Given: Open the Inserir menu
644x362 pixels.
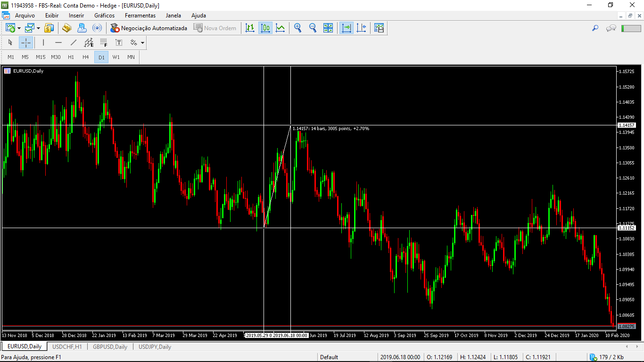Looking at the screenshot, I should (76, 16).
